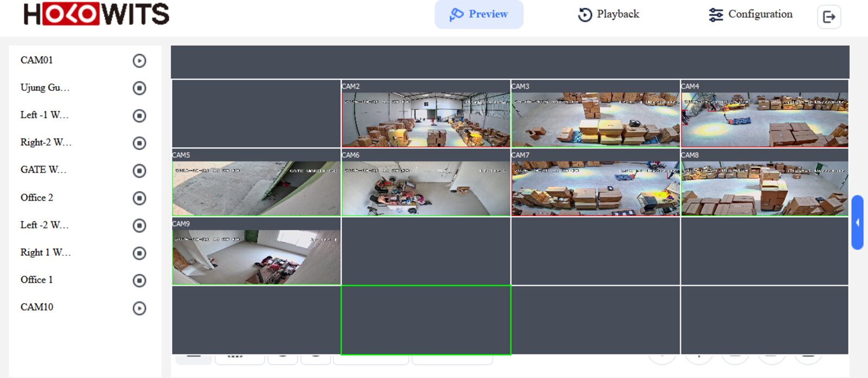Image resolution: width=868 pixels, height=378 pixels.
Task: Select the CAM7 video tile
Action: pos(595,183)
